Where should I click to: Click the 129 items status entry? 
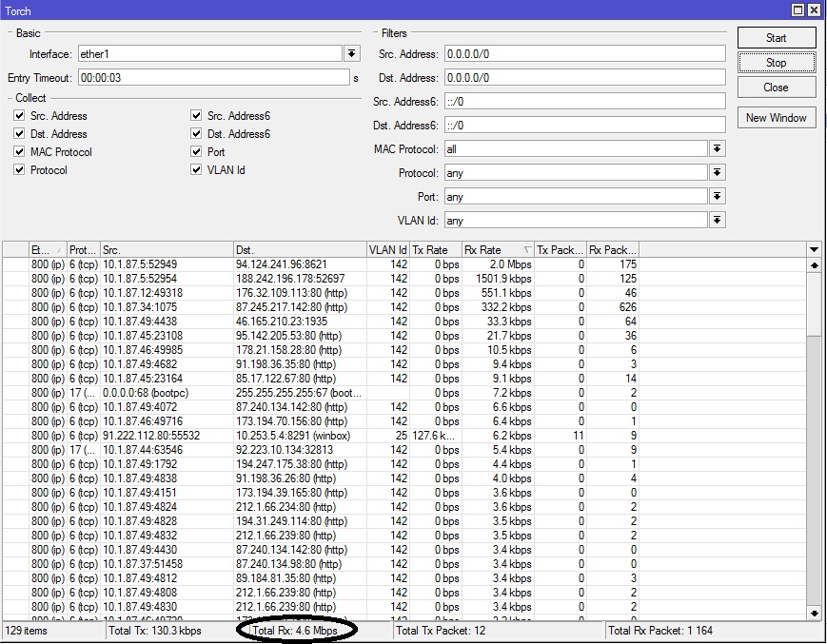(26, 631)
